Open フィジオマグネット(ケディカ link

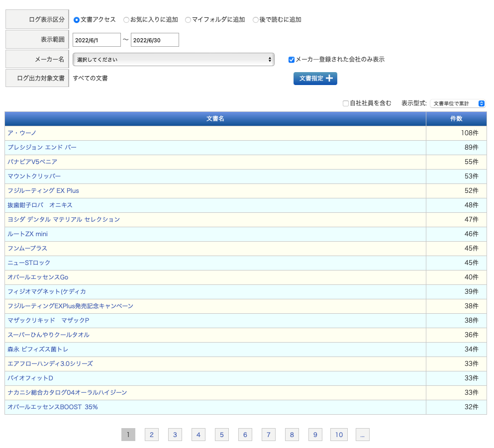click(x=47, y=291)
